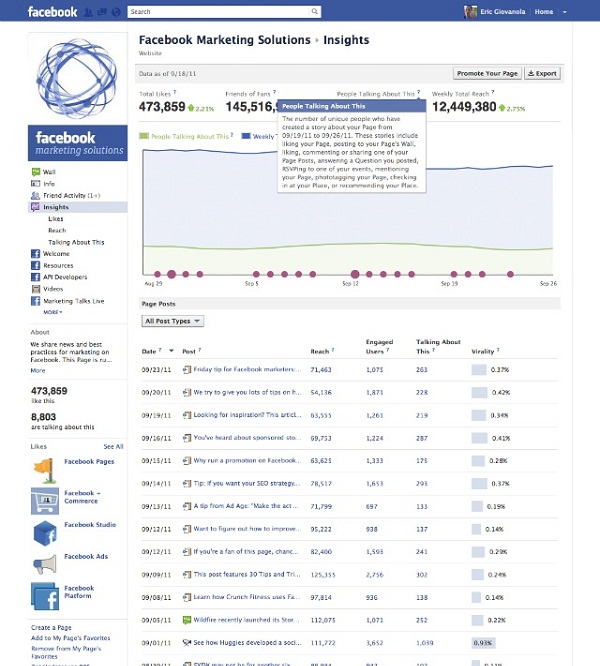Open the Reach sub-item under Insights
Viewport: 600px width, 666px height.
[x=57, y=230]
